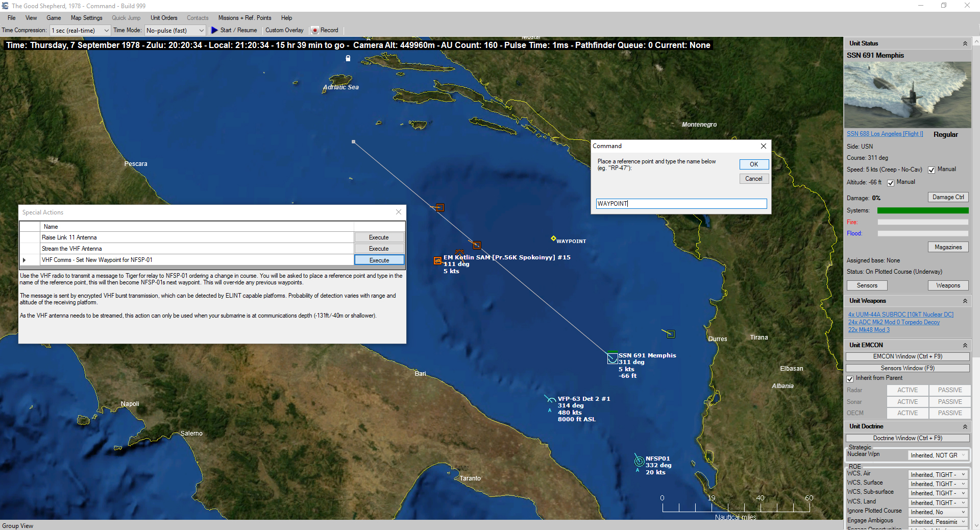Screen dimensions: 980x530
Task: Toggle Manual speed control for Memphis
Action: [932, 170]
